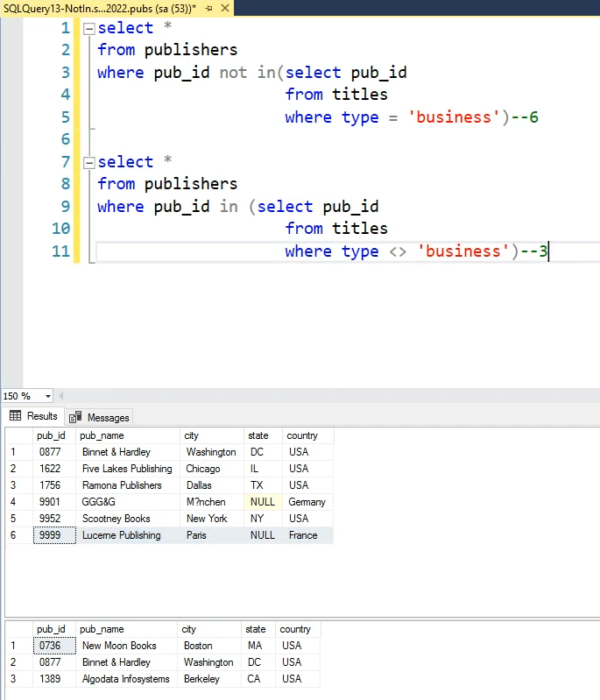This screenshot has width=600, height=700.
Task: Click the horizontal scroll left arrow
Action: click(x=61, y=395)
